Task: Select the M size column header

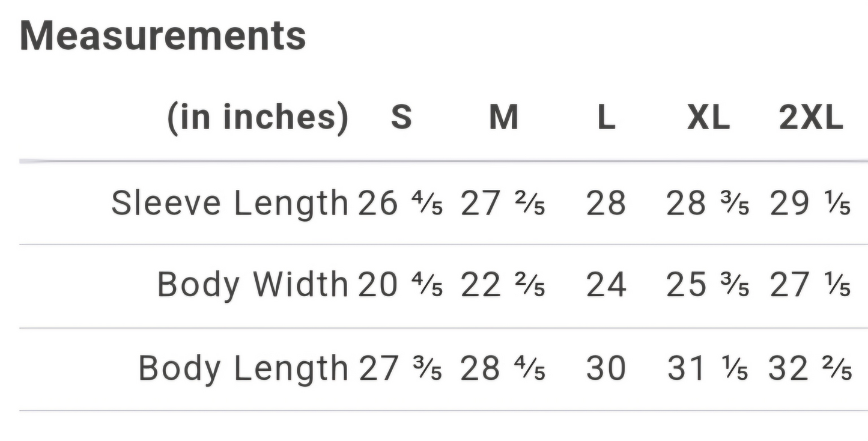Action: (x=503, y=116)
